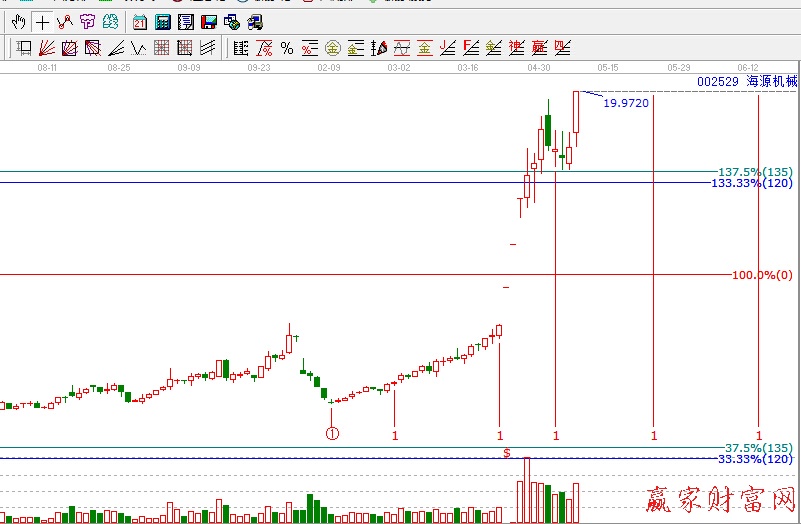
Task: Select the 137.5%(135) level label
Action: click(x=755, y=172)
